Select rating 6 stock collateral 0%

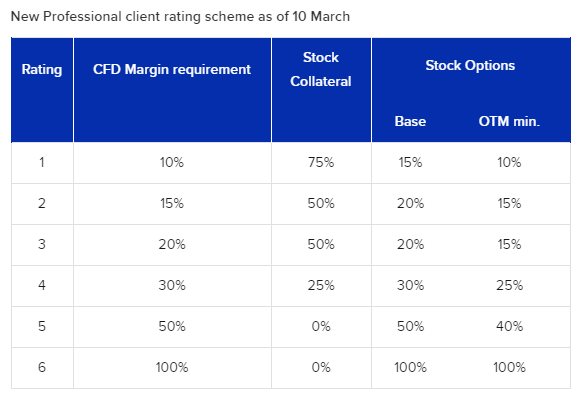coord(321,367)
